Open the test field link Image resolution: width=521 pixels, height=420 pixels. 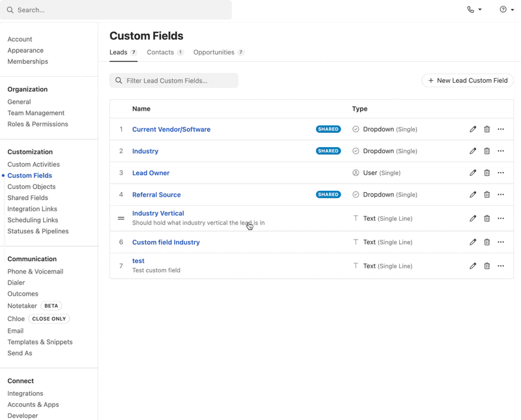[138, 261]
